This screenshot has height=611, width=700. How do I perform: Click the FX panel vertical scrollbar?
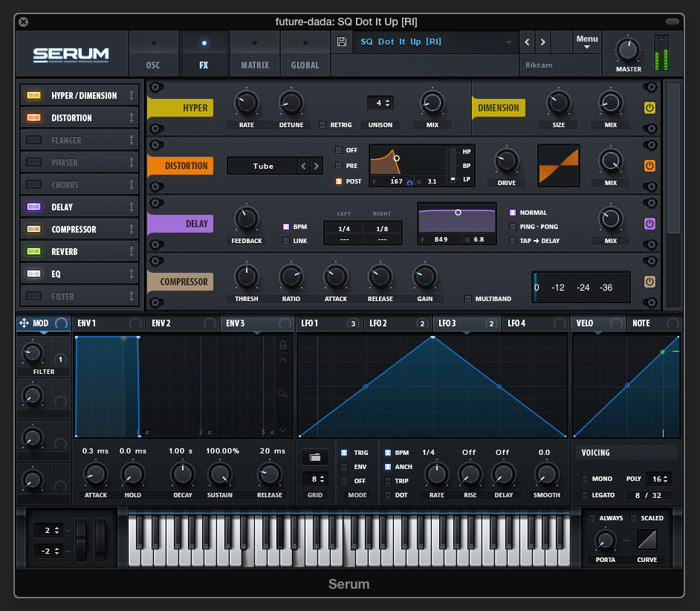click(673, 158)
